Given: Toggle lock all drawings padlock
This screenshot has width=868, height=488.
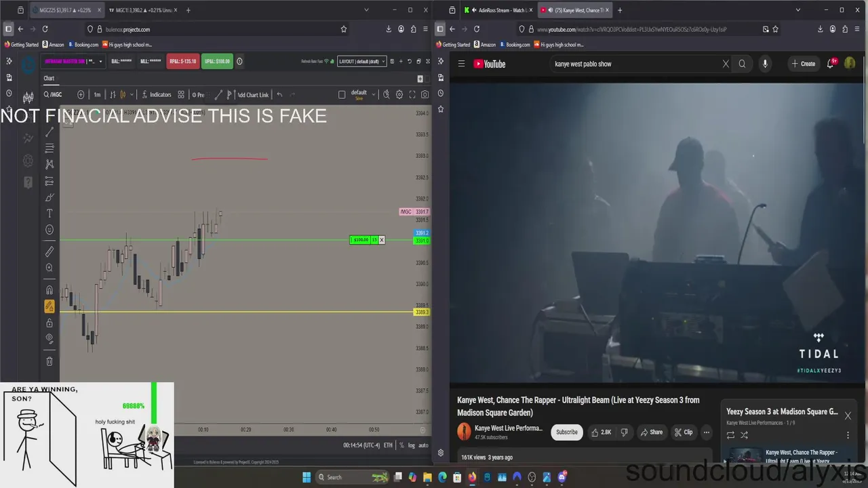Looking at the screenshot, I should point(50,323).
